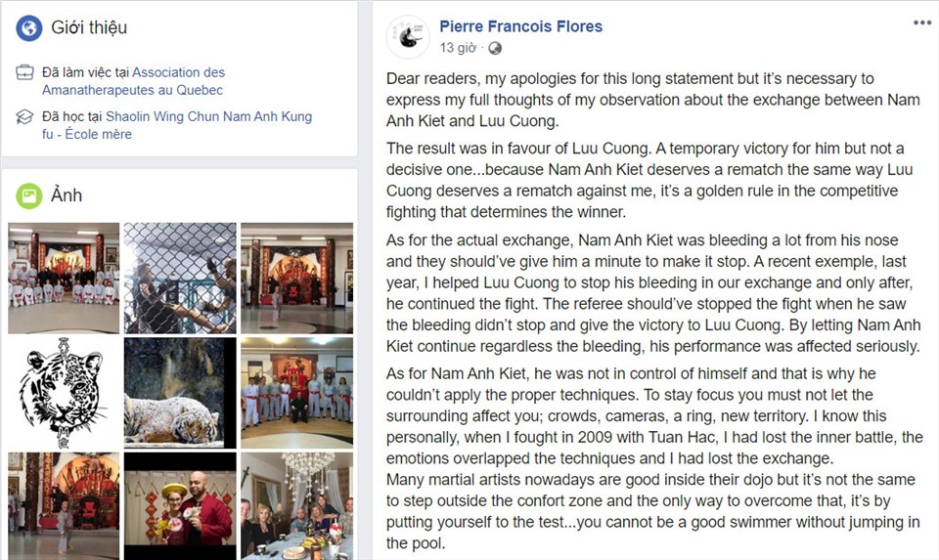Open Association des Amanatherapeutes au Quebec link
This screenshot has height=560, width=939.
click(134, 81)
